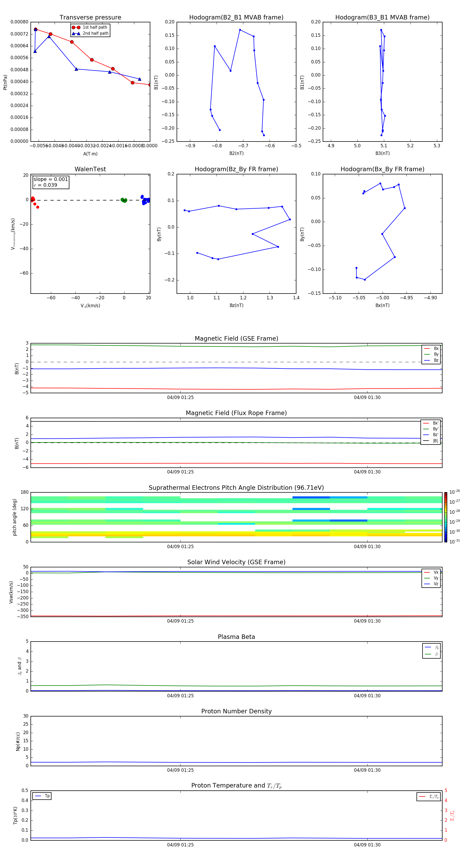Click the pitch angle colorbar
Screen dimensions: 473x868
[446, 517]
